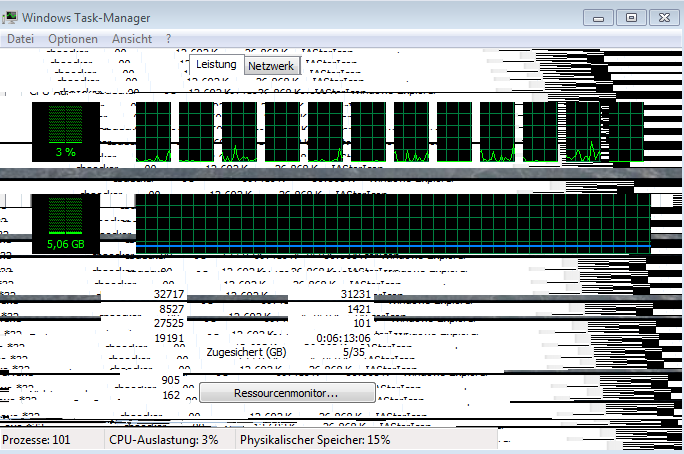Open the ? help menu

tap(168, 39)
